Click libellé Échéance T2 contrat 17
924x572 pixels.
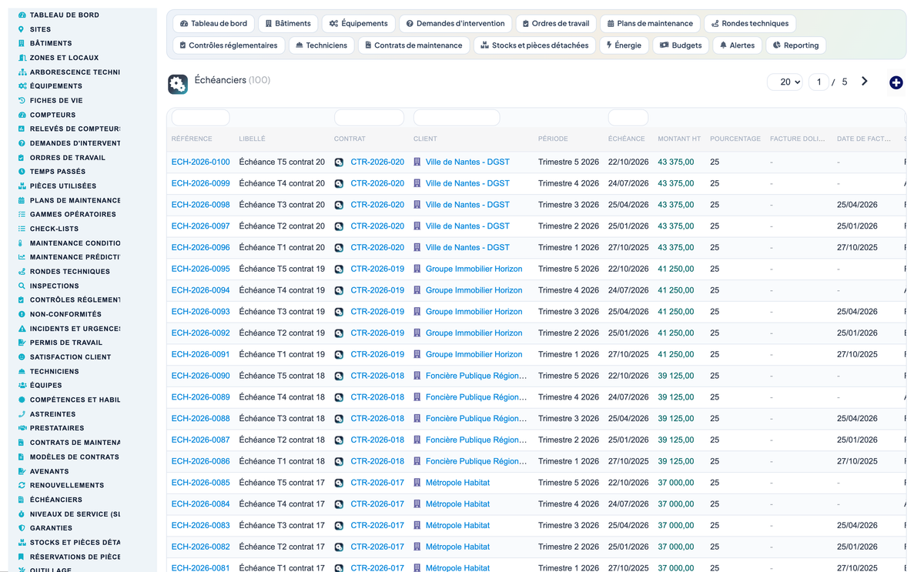pos(282,547)
